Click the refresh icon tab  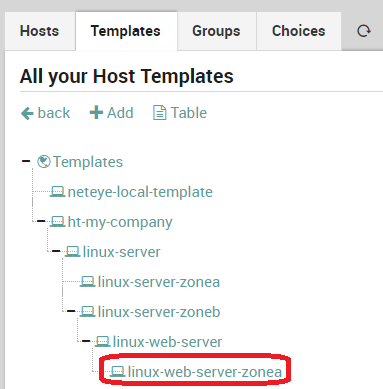point(363,31)
